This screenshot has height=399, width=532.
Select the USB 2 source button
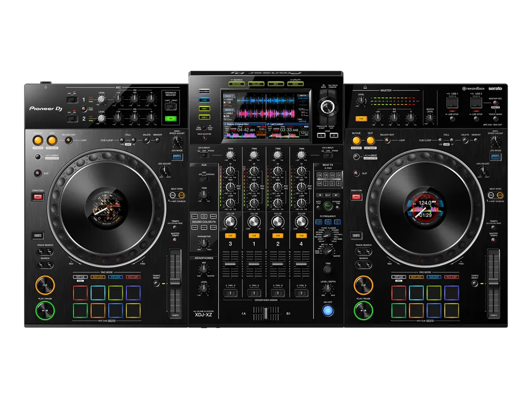pyautogui.click(x=205, y=117)
